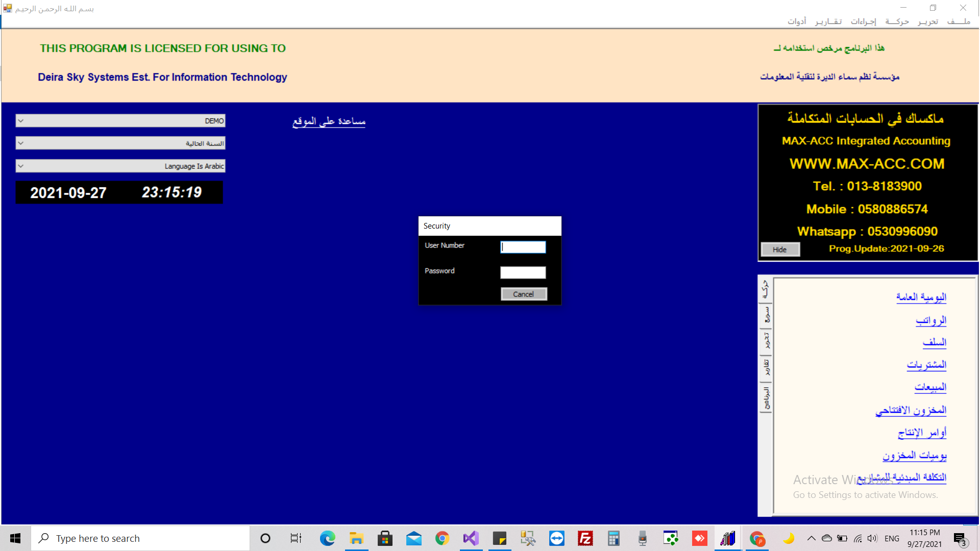Expand the DEMO company dropdown
This screenshot has width=980, height=551.
[x=120, y=121]
